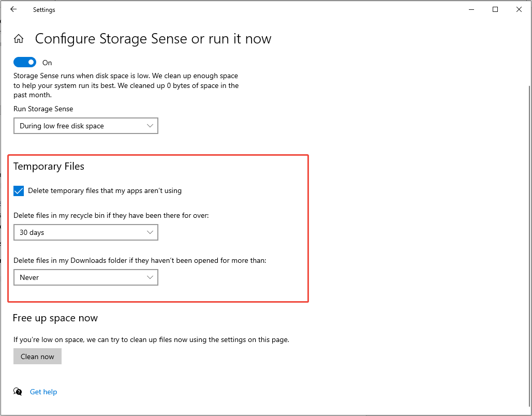Click the back arrow in Settings
This screenshot has height=416, width=532.
pos(13,9)
